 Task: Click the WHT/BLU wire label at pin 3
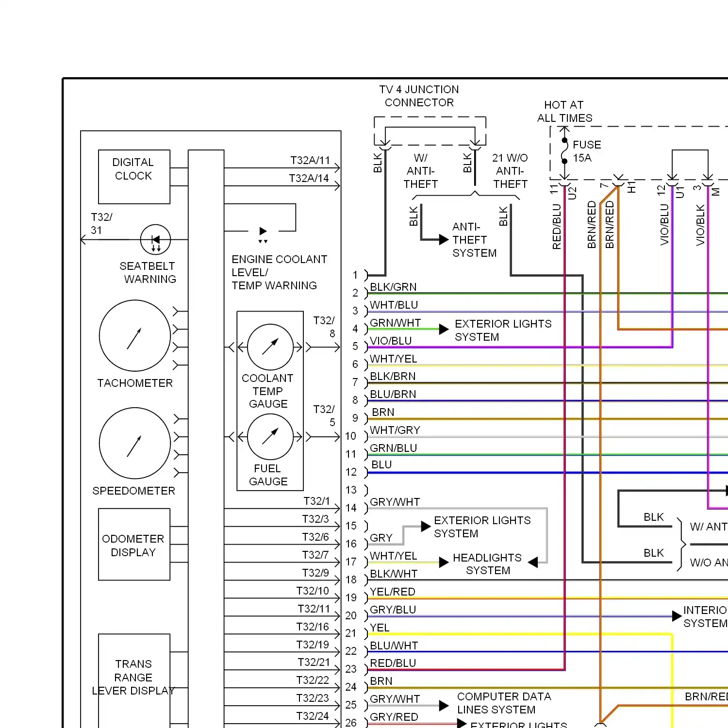click(x=394, y=305)
